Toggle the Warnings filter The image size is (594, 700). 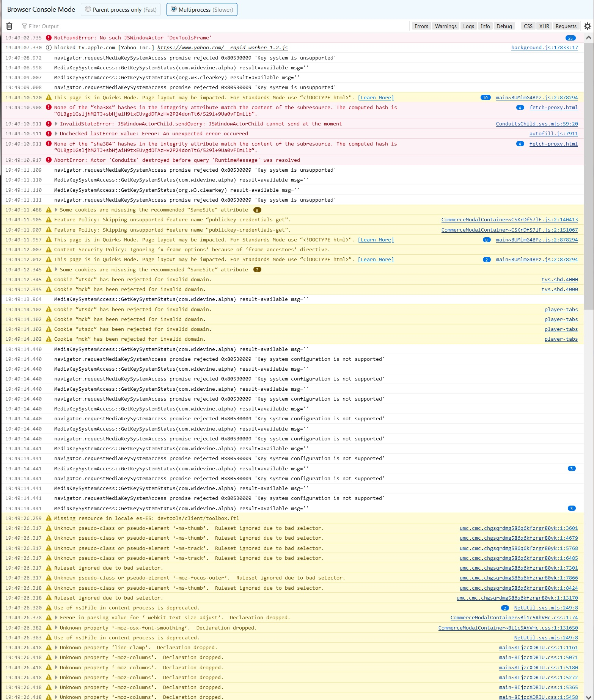(446, 26)
